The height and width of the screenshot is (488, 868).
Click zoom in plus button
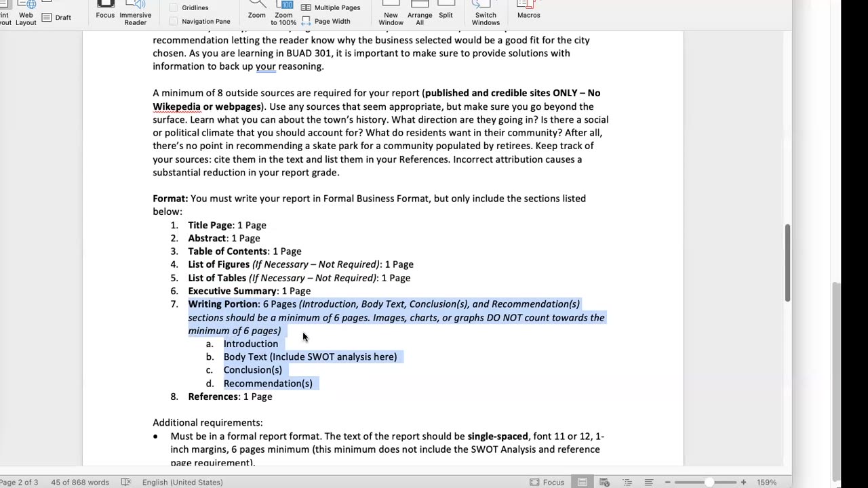tap(743, 482)
